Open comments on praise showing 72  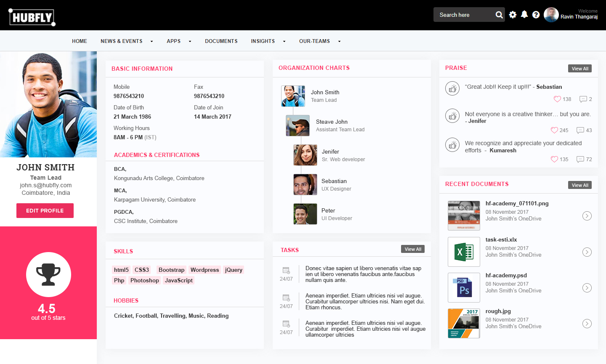coord(580,159)
